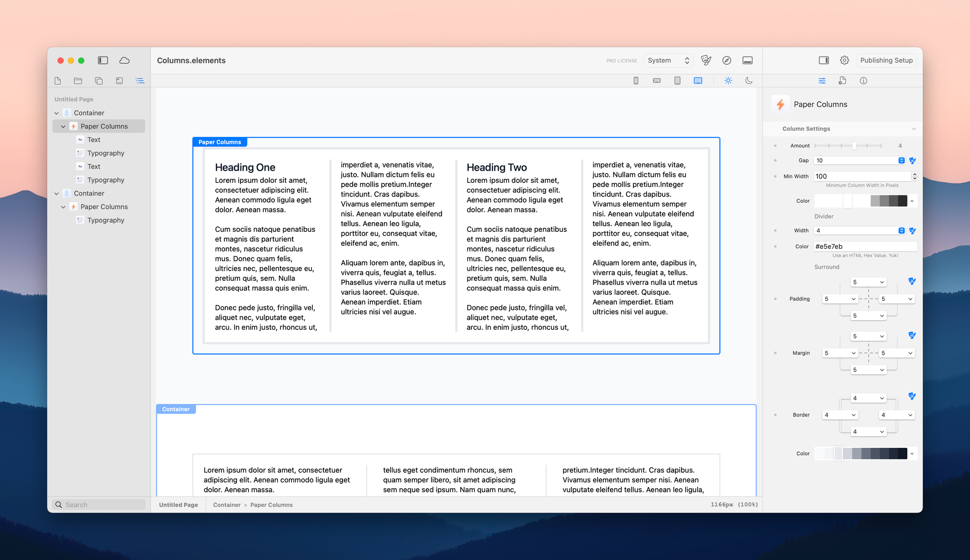
Task: Click the theme icon beside Gap field
Action: click(912, 161)
